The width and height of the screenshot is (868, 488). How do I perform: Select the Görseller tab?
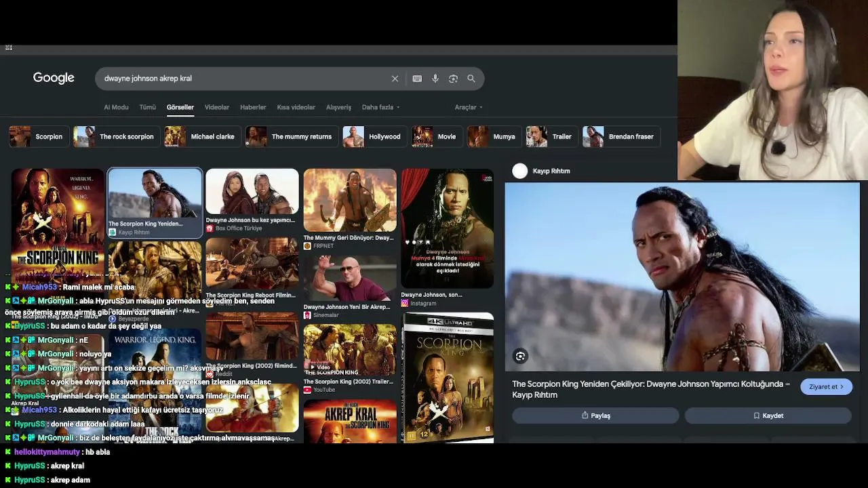click(180, 107)
